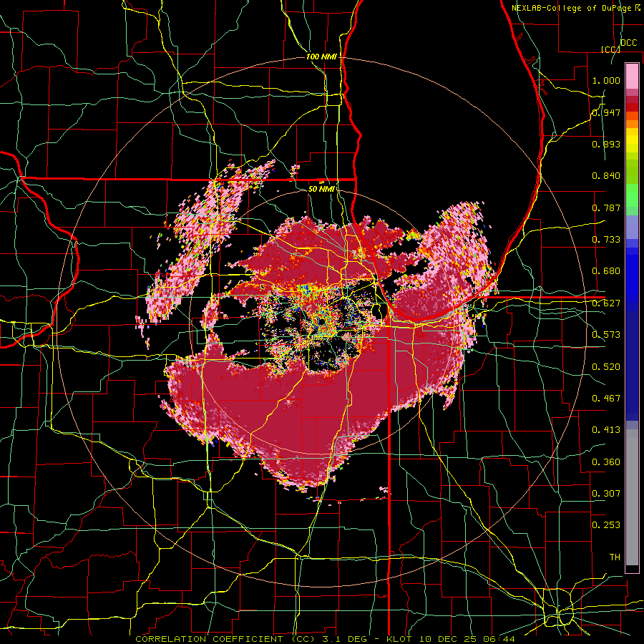Click the [CC] units label
This screenshot has height=644, width=644.
coord(610,49)
